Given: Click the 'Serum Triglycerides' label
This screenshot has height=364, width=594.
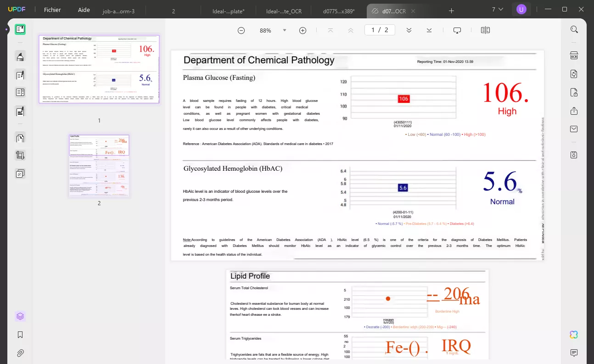Looking at the screenshot, I should click(246, 338).
